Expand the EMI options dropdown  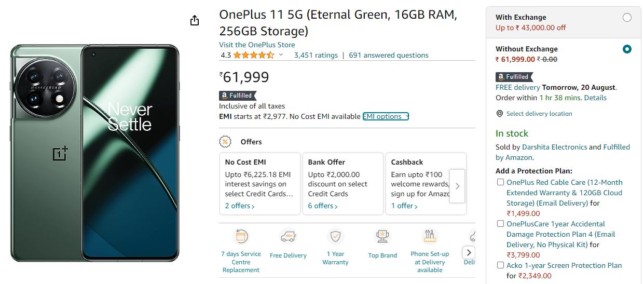coord(386,116)
